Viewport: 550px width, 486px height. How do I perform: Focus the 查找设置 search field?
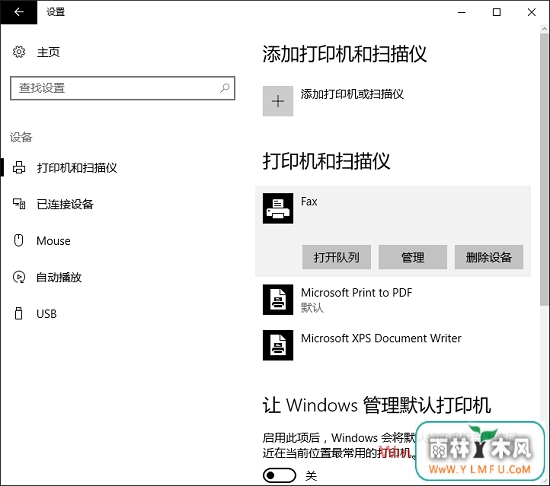click(122, 88)
